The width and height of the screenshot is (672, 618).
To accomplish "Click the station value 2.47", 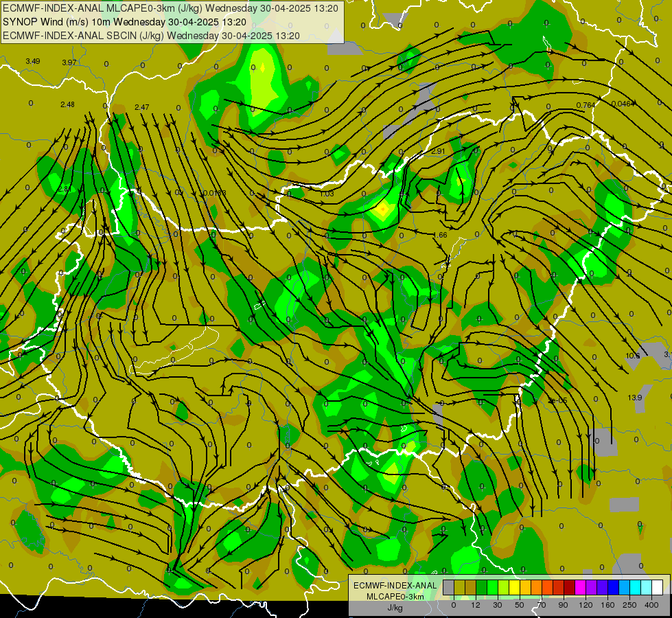I will 142,107.
